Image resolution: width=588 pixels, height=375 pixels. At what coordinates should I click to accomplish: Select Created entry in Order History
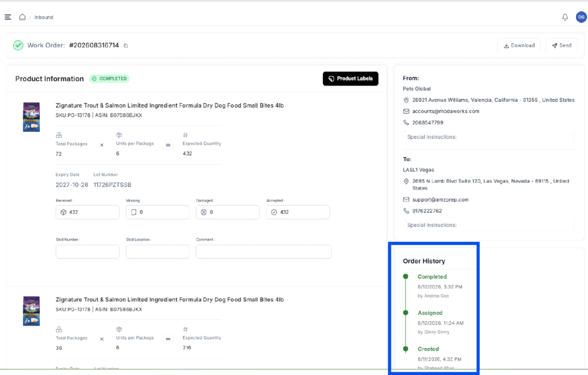(x=428, y=349)
